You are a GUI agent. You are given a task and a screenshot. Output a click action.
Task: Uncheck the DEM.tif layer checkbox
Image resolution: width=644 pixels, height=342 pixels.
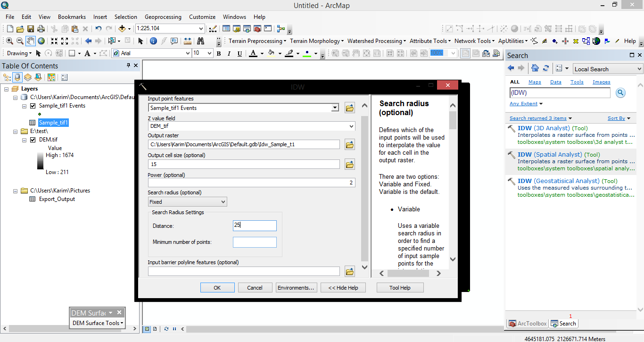pos(33,140)
